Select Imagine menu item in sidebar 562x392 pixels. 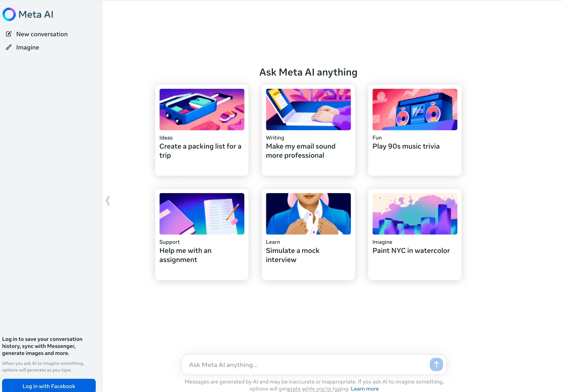pos(28,47)
